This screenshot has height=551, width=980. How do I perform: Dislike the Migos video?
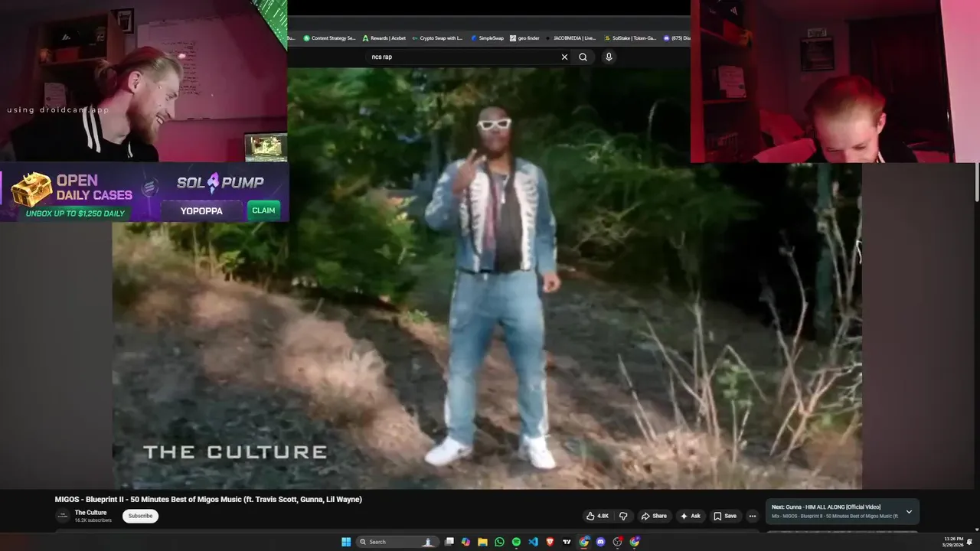pyautogui.click(x=623, y=516)
